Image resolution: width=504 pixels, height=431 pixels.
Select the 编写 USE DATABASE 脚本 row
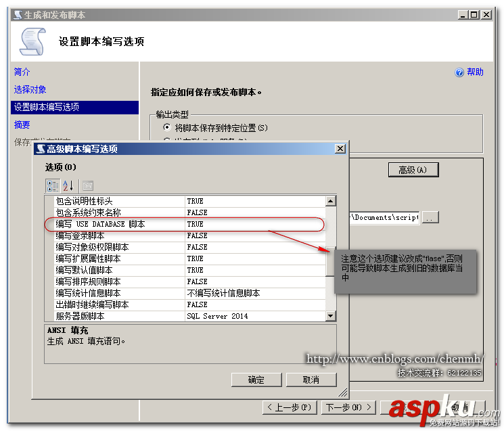click(x=189, y=224)
